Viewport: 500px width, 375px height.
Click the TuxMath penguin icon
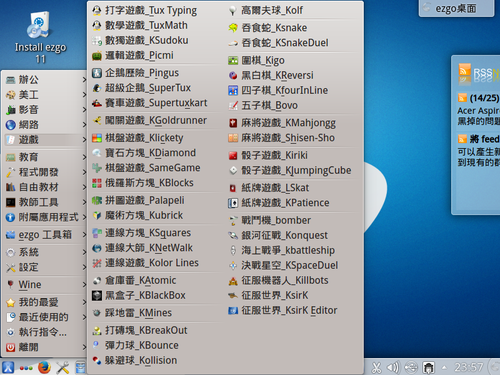click(x=97, y=25)
